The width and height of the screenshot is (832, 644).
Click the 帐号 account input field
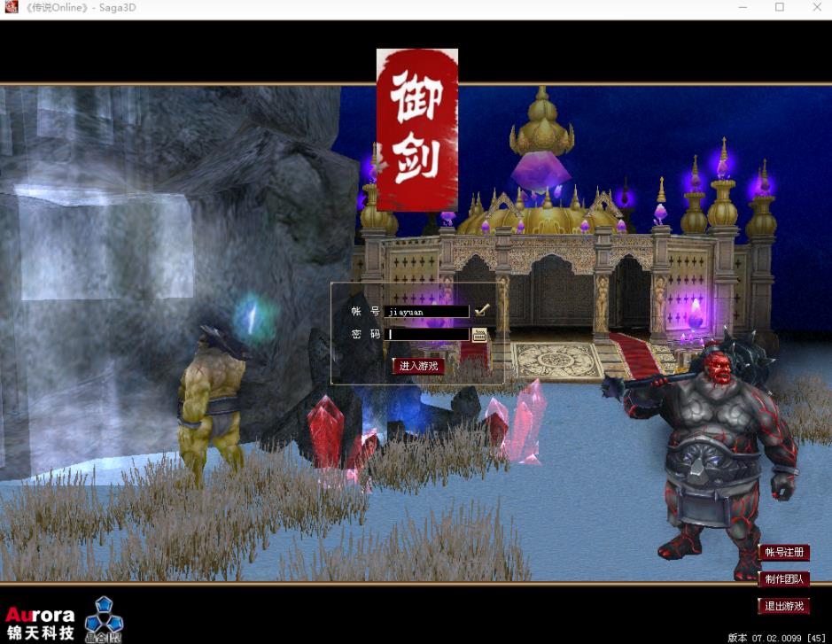[426, 312]
